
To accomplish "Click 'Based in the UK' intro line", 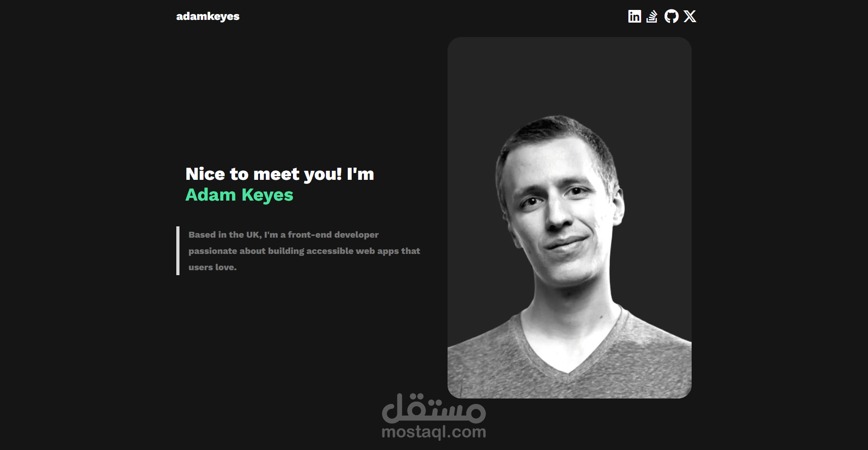I will point(283,235).
